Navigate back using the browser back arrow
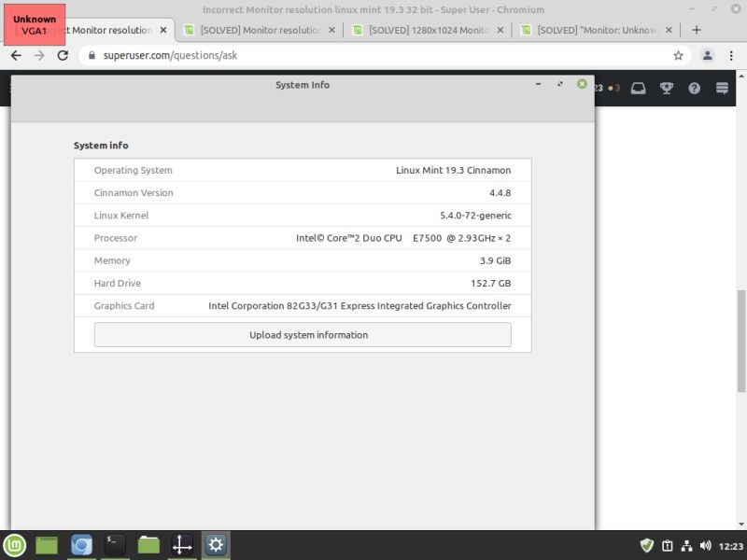This screenshot has height=560, width=747. 16,55
